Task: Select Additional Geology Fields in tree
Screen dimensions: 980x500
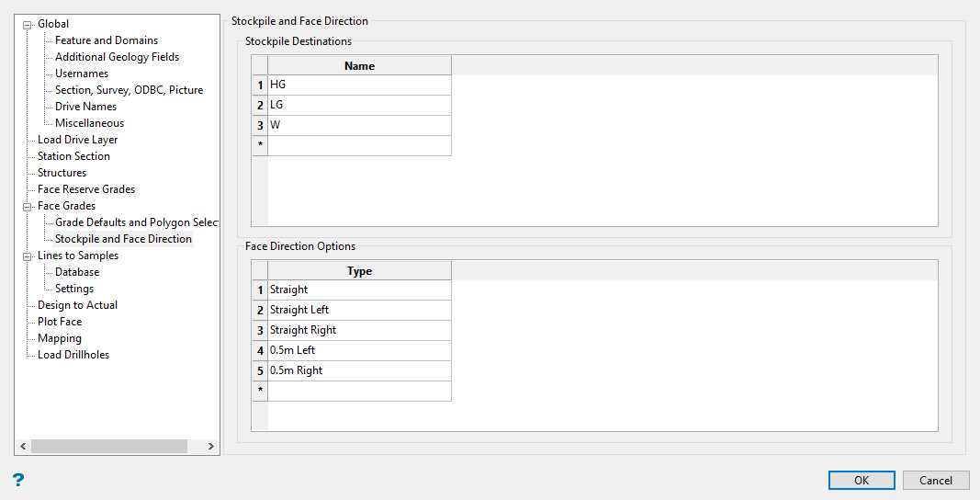Action: click(117, 57)
